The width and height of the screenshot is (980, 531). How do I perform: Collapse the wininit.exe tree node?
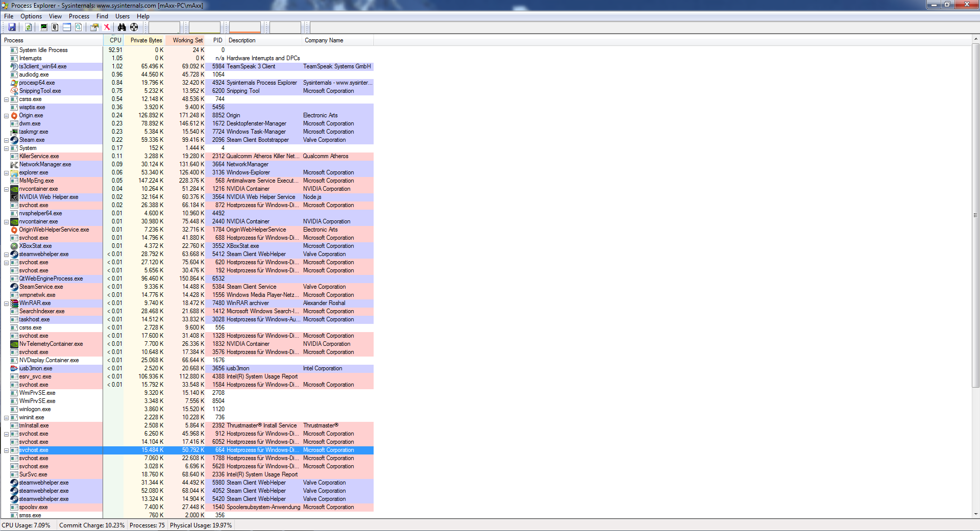point(6,418)
